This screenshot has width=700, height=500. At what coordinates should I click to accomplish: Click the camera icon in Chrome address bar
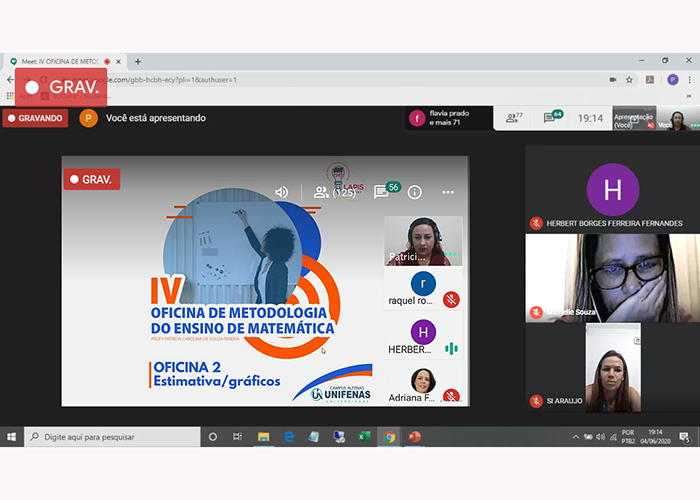point(613,80)
